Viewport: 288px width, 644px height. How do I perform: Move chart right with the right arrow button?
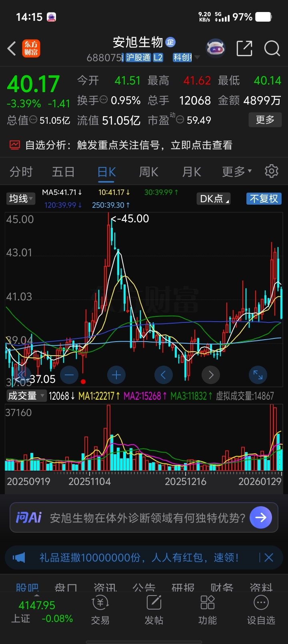tap(211, 375)
